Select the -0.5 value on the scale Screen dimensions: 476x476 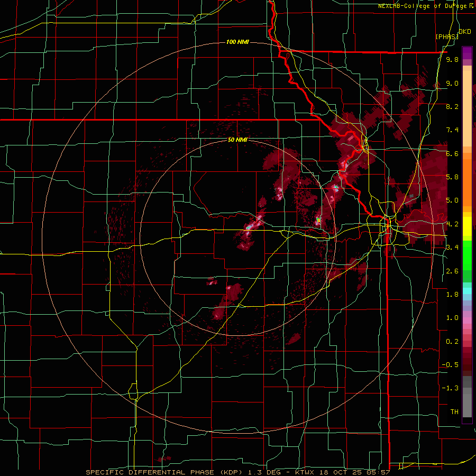point(450,364)
